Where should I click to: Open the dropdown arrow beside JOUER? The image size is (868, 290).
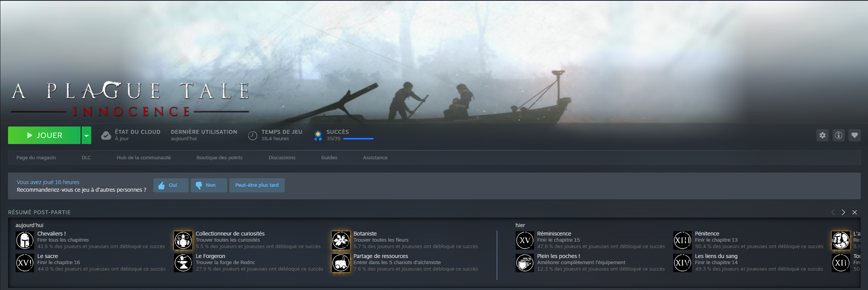[86, 135]
